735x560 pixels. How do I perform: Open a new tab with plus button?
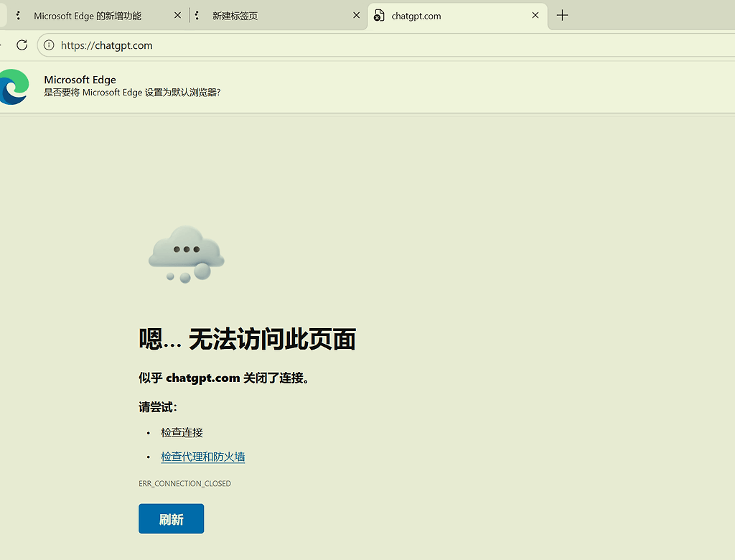[562, 16]
